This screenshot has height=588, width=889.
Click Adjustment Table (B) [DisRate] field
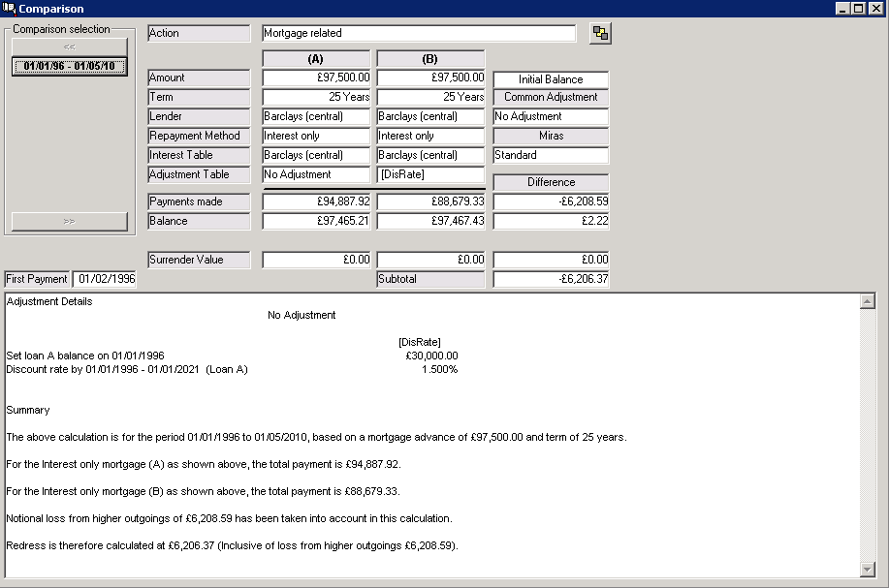coord(430,174)
